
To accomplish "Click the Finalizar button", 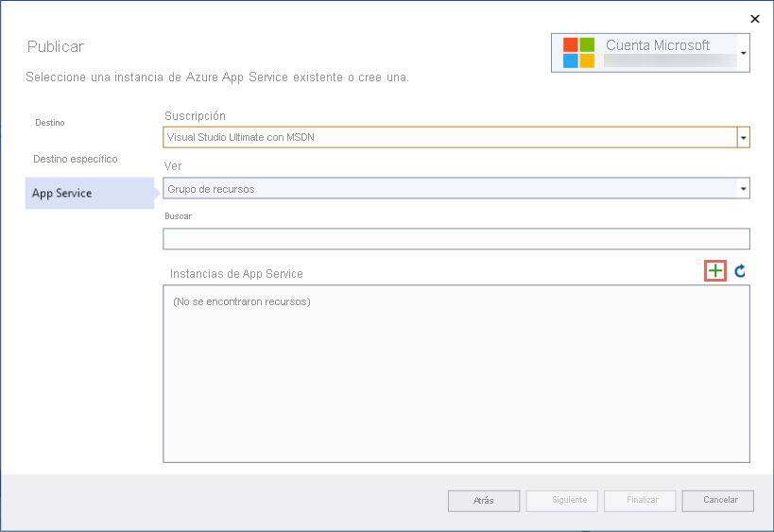I will [640, 501].
